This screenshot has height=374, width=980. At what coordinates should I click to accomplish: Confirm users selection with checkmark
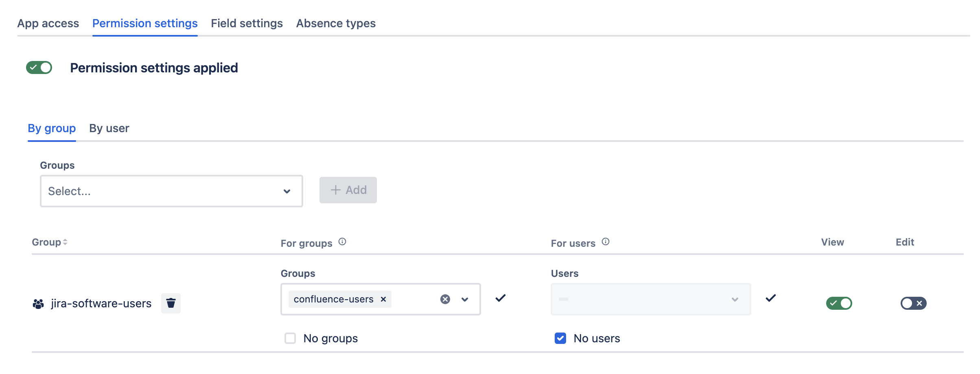coord(771,298)
